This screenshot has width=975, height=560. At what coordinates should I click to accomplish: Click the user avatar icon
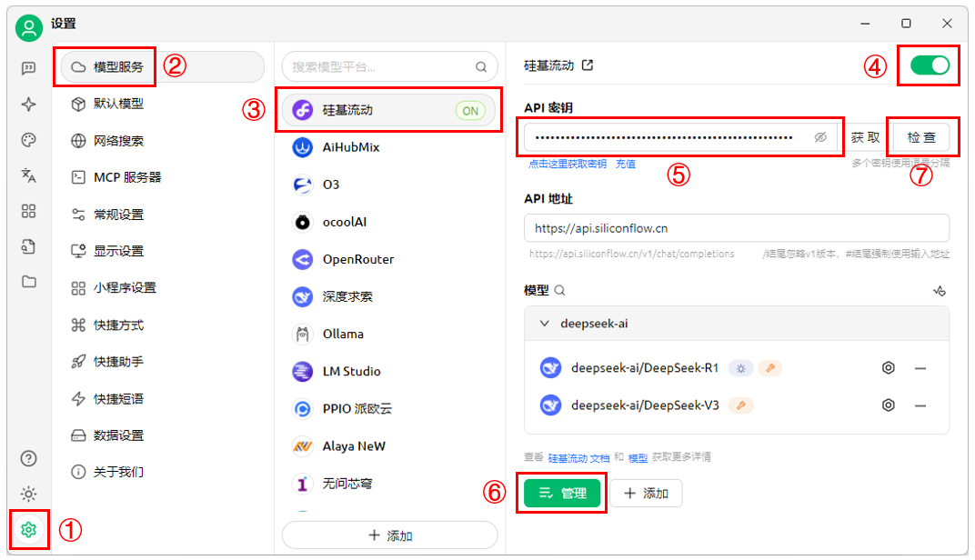point(28,28)
